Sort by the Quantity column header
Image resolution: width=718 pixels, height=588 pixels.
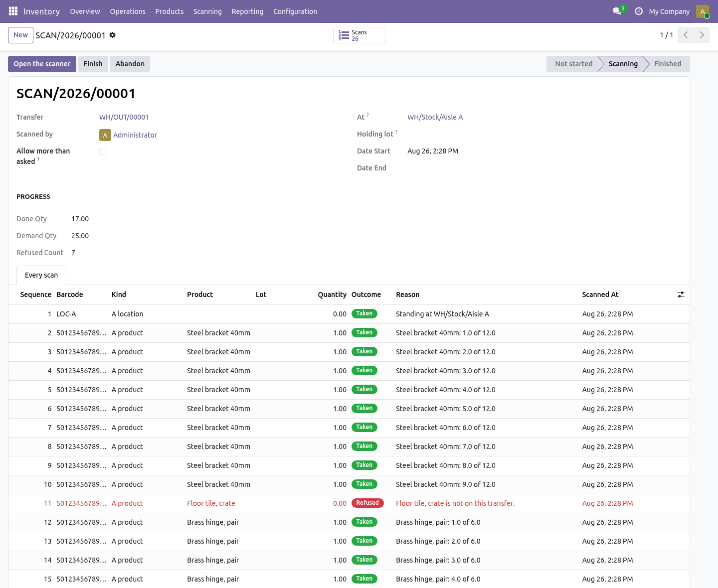pos(332,294)
